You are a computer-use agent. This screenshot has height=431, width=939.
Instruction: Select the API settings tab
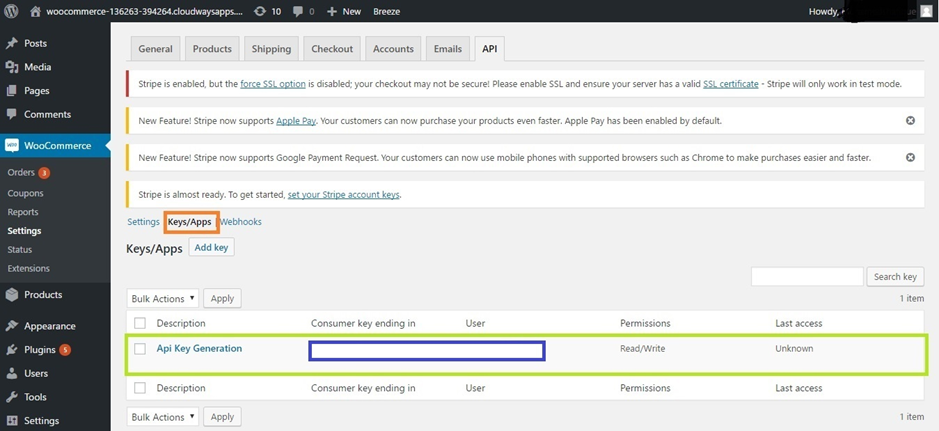tap(490, 49)
